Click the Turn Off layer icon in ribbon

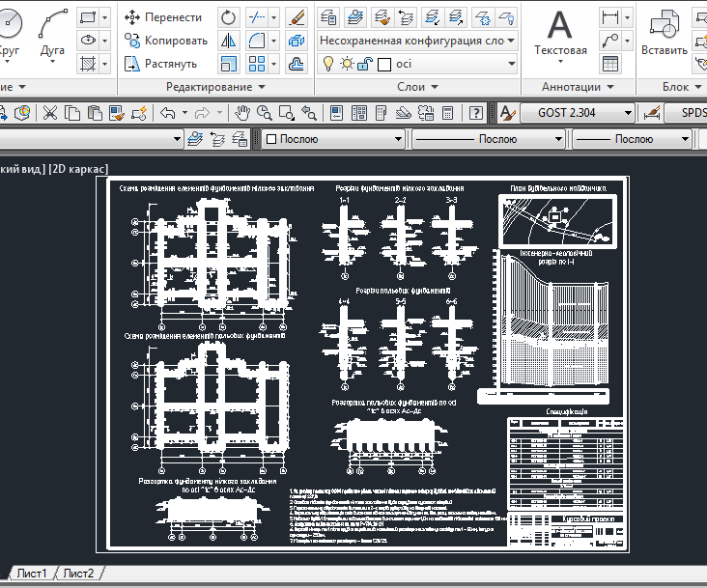tap(506, 17)
